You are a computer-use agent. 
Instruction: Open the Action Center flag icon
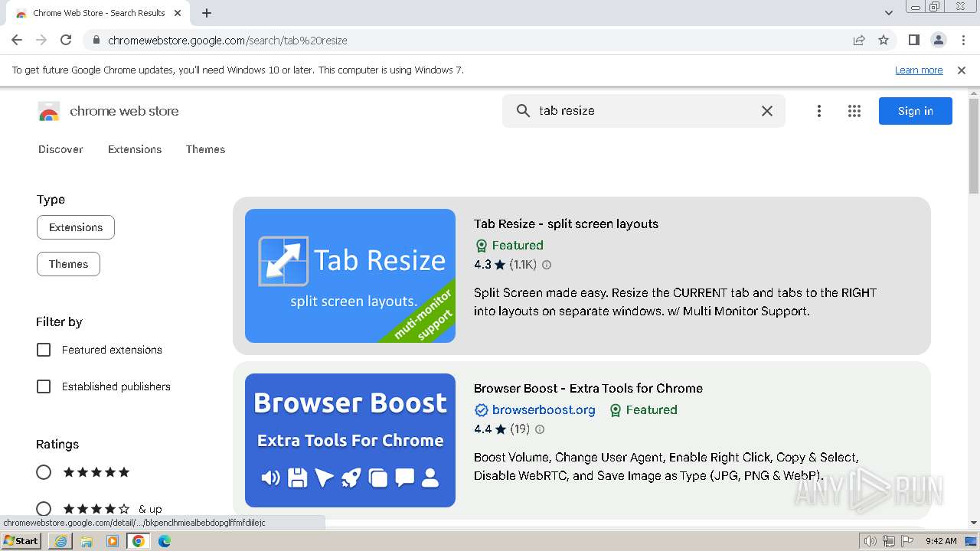906,541
